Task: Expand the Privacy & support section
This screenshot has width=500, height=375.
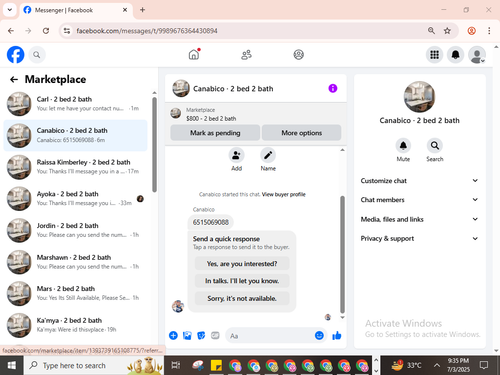Action: pos(419,238)
